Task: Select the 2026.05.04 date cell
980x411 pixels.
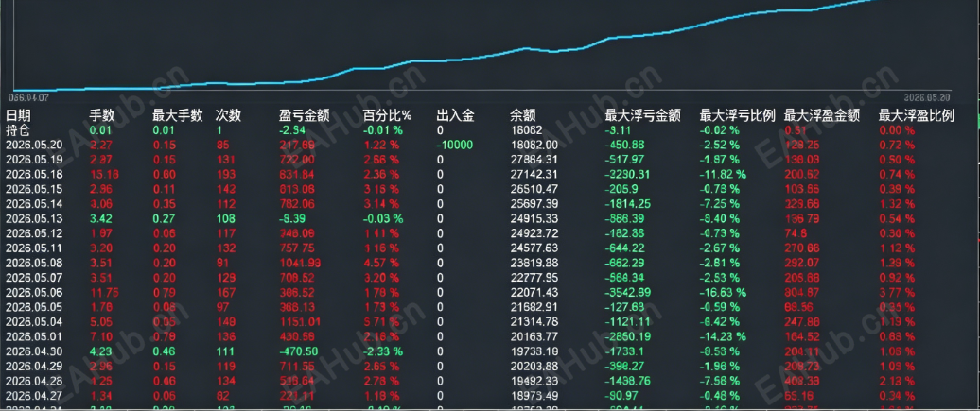Action: coord(32,321)
